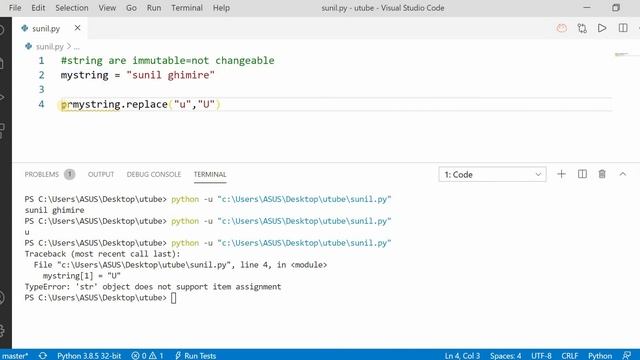
Task: Run the Python file with play icon
Action: [x=602, y=28]
